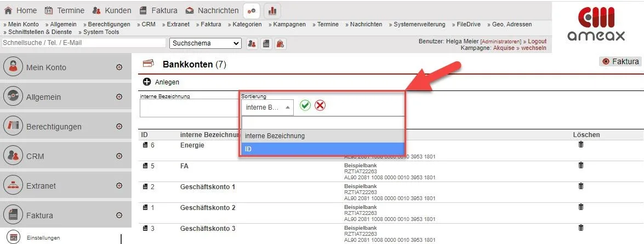Screen dimensions: 644x244
Task: Open the statistics bar chart icon
Action: [272, 10]
